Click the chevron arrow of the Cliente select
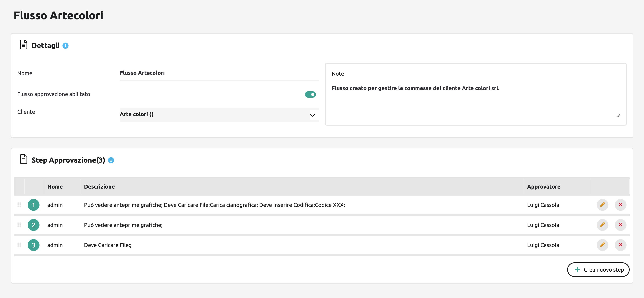644x298 pixels. point(312,115)
